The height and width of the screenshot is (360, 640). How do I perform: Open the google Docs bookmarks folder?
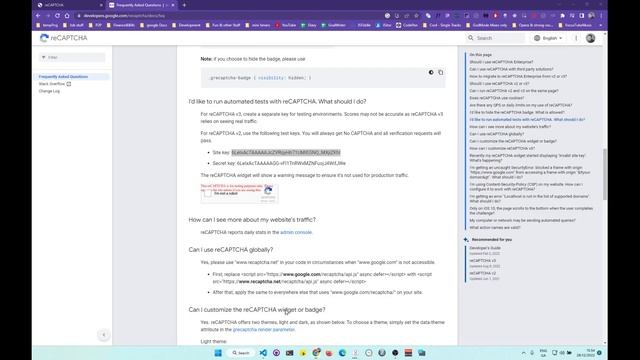pos(153,25)
